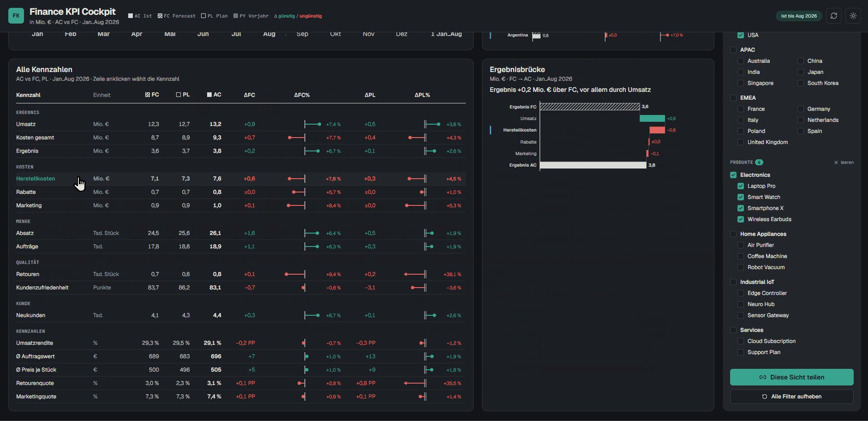Reset all filters via 'Alle Filter aufheben'
Screen dimensions: 868x421
coord(791,397)
